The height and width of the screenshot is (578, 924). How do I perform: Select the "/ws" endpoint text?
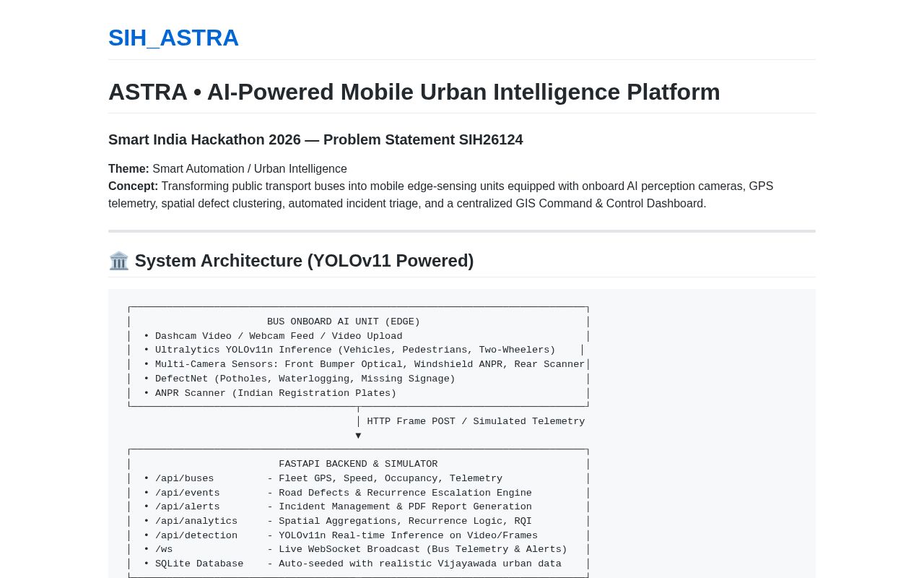164,549
